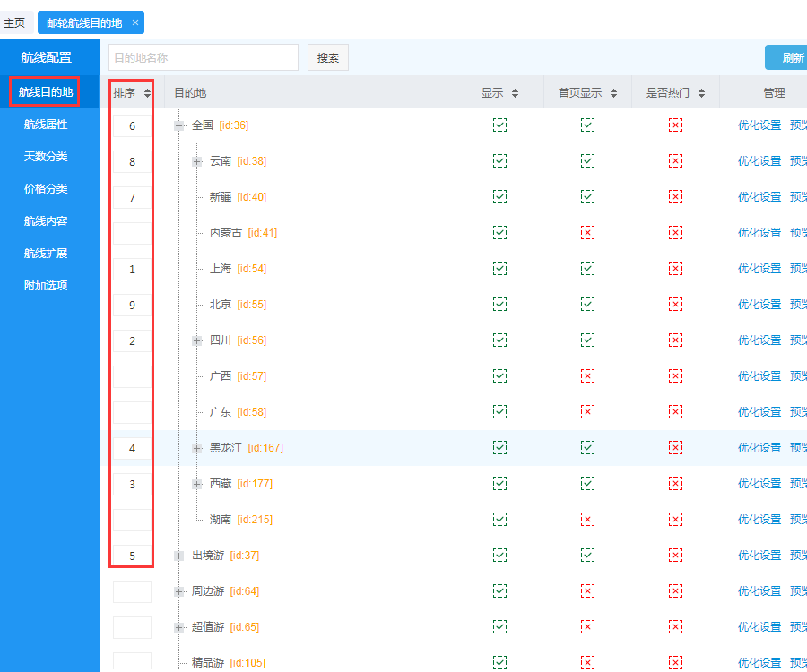Expand the 云南 tree node
The width and height of the screenshot is (807, 672).
coord(197,161)
